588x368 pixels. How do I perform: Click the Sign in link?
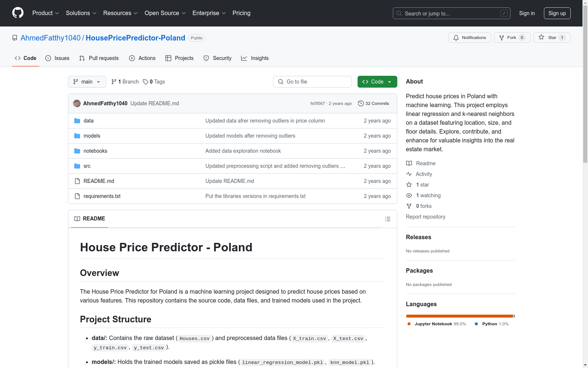pos(527,13)
